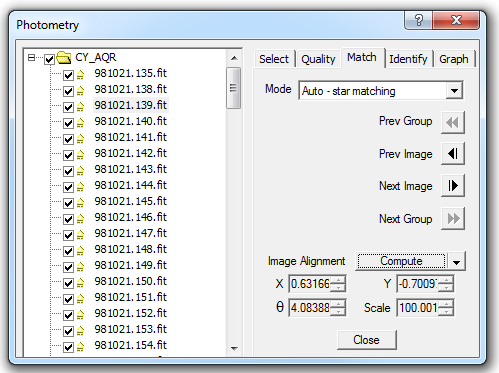499x373 pixels.
Task: Click the file icon beside 981021.141.fit
Action: click(80, 139)
